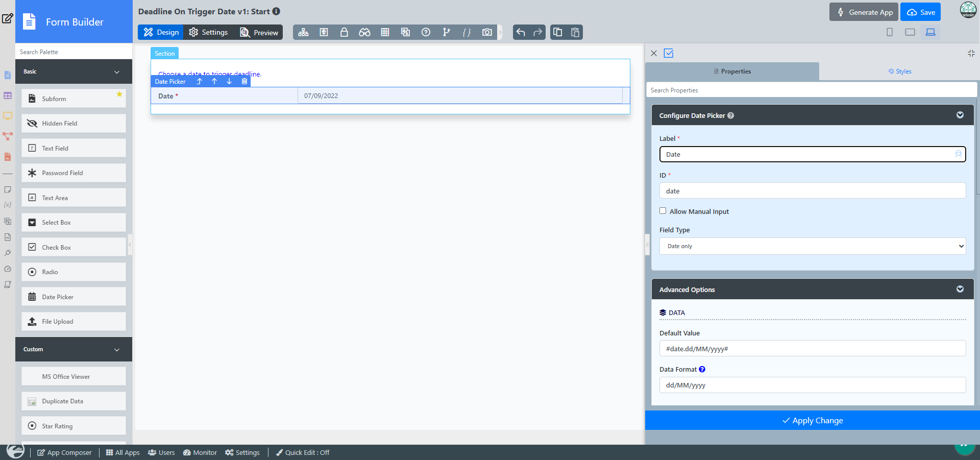Viewport: 980px width, 460px height.
Task: Select the Properties tab
Action: pos(732,71)
